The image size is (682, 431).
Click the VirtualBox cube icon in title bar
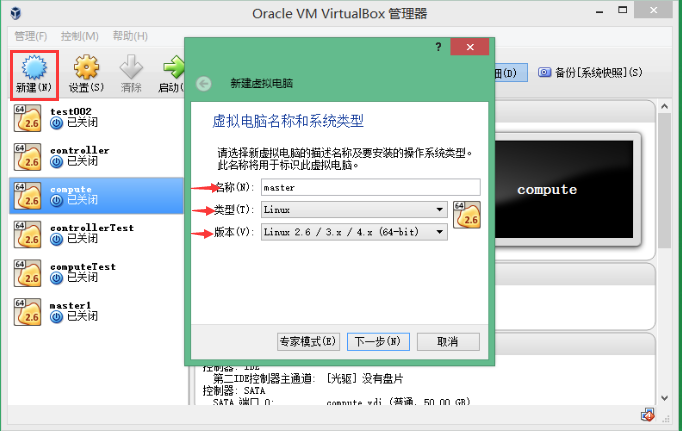(16, 13)
